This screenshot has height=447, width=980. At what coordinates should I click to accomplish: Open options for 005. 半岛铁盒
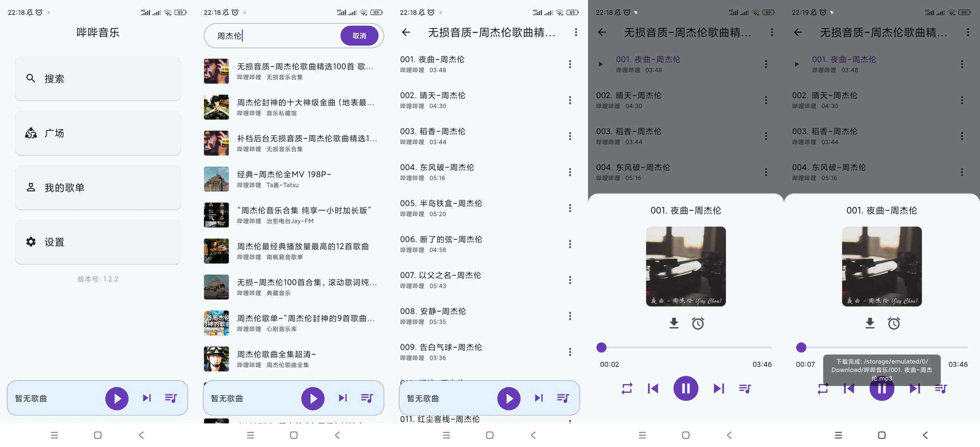(570, 208)
